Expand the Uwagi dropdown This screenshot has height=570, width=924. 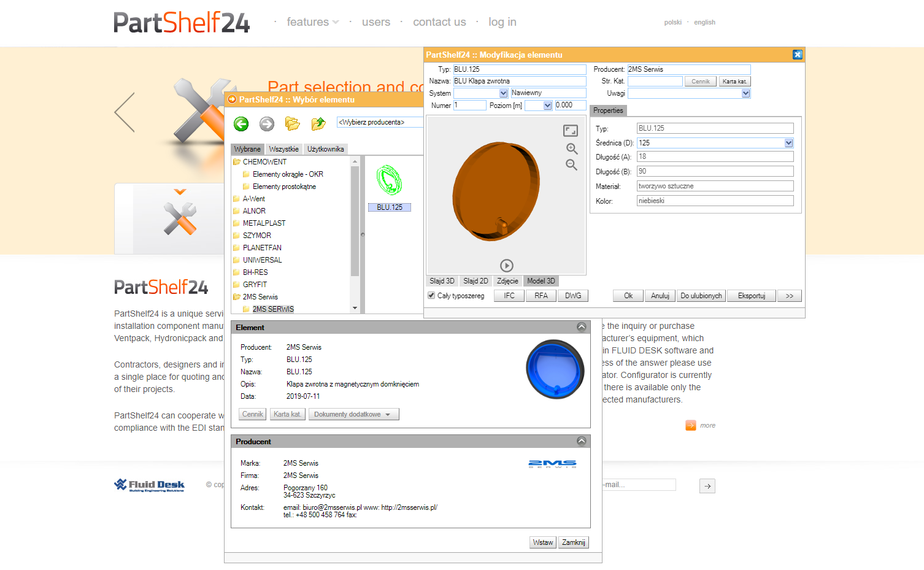click(x=745, y=93)
